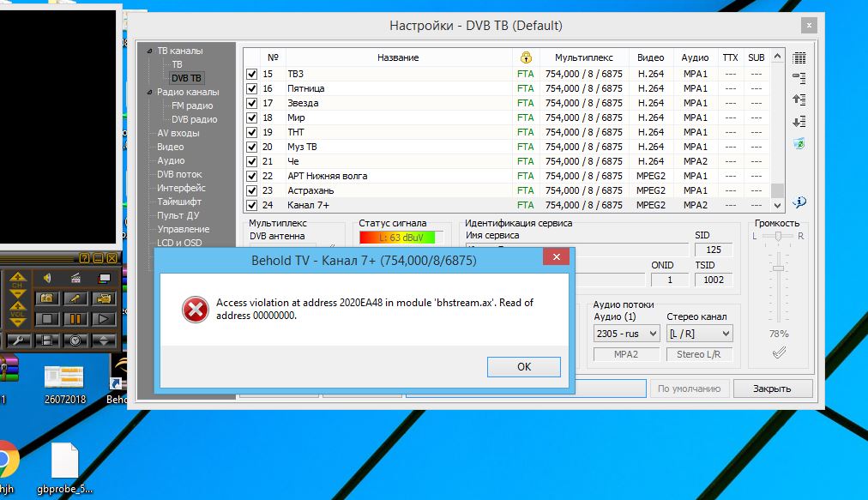Open settings with the wrench icon

click(x=20, y=340)
